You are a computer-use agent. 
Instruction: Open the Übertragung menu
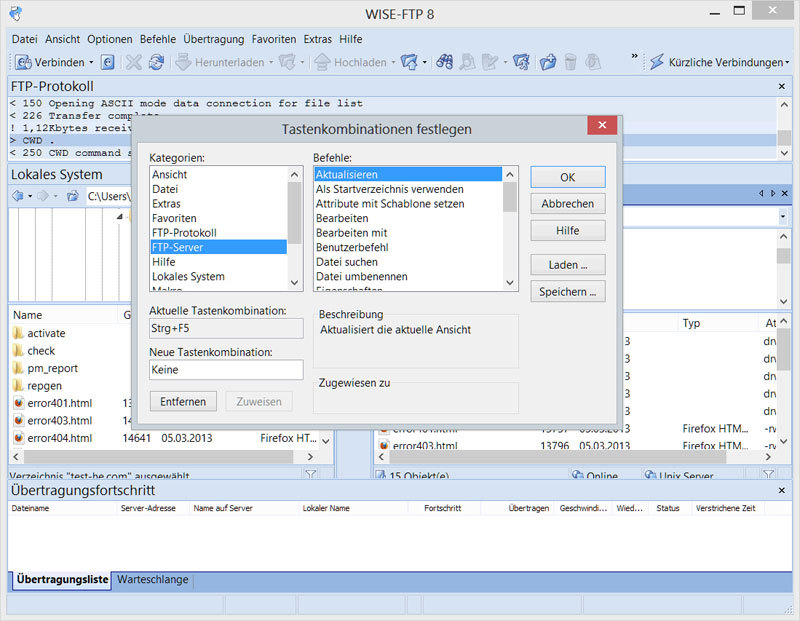214,39
